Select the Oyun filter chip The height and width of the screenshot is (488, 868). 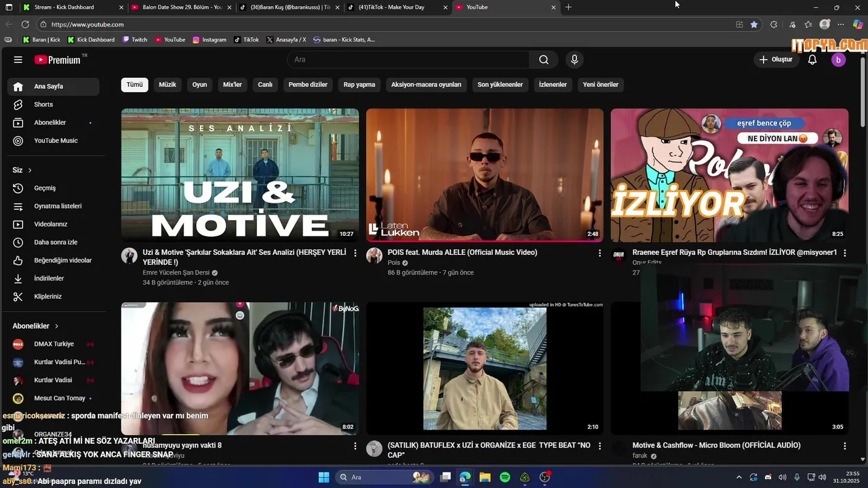[199, 85]
